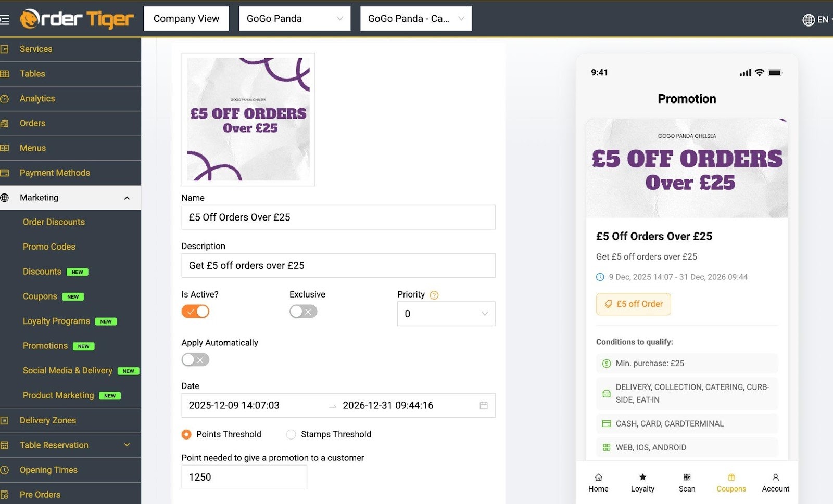833x504 pixels.
Task: Click the delivery car icon in conditions
Action: point(607,394)
